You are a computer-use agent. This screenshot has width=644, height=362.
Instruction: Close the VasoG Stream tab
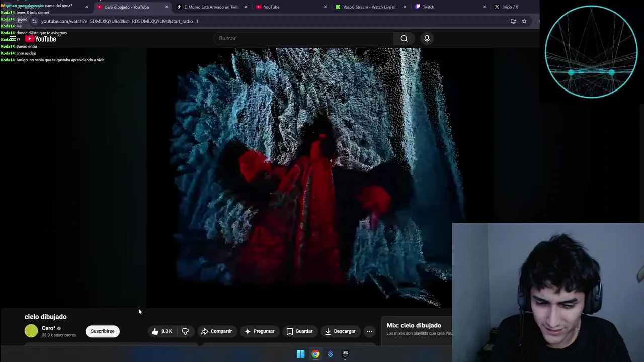tap(405, 7)
